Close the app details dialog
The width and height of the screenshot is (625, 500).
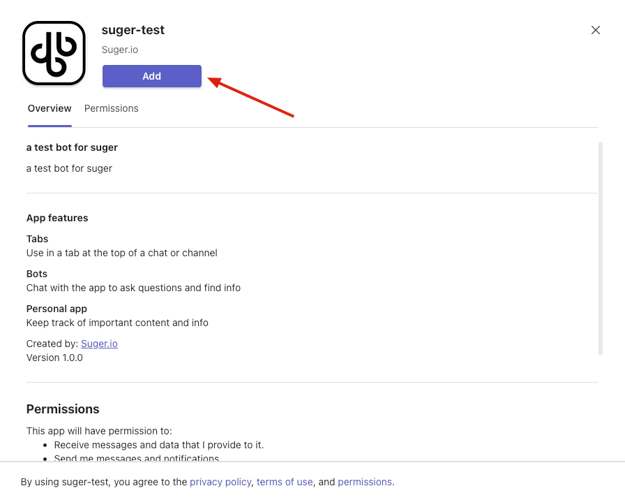pyautogui.click(x=595, y=30)
